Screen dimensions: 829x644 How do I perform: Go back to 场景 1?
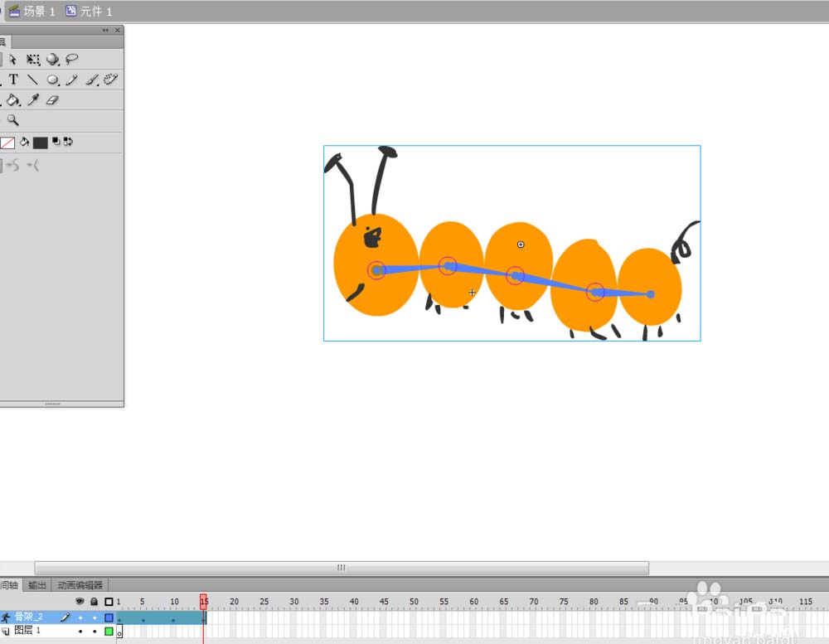point(32,12)
